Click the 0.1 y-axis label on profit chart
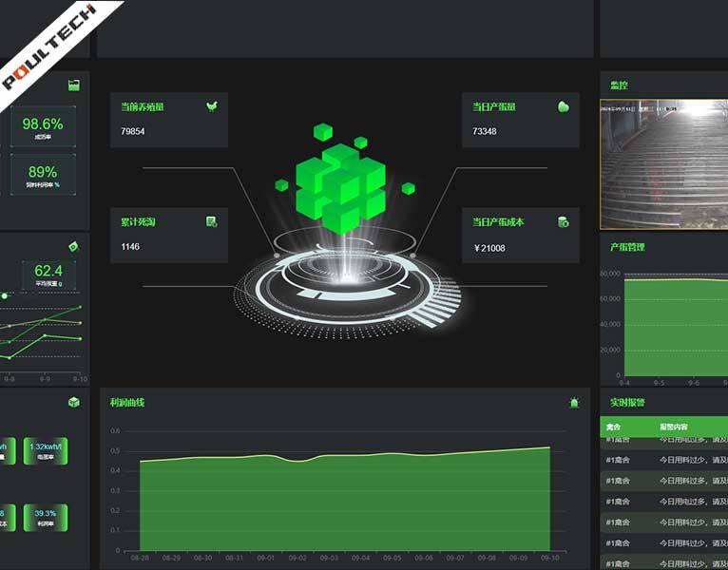 point(115,530)
